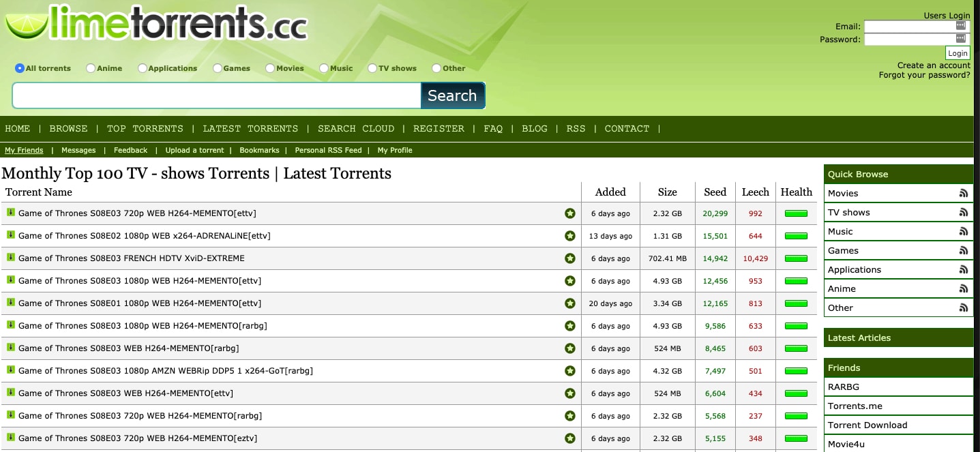980x452 pixels.
Task: Open Upload a torrent link
Action: coord(194,150)
